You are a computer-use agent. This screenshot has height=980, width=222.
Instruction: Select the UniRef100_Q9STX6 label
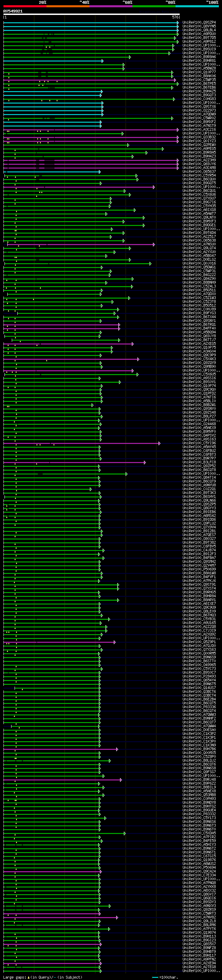(x=199, y=106)
